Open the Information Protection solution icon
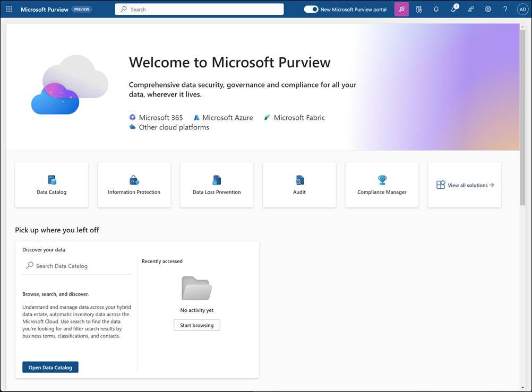 tap(134, 180)
